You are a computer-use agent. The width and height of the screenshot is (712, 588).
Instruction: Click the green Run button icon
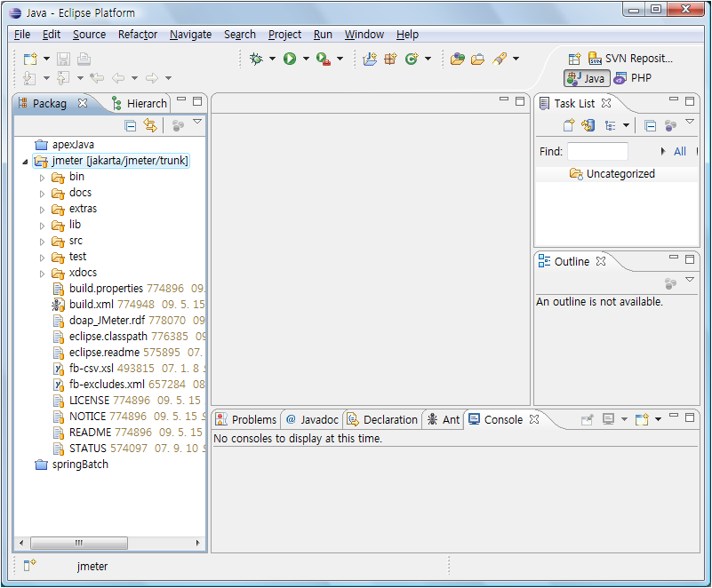tap(290, 59)
